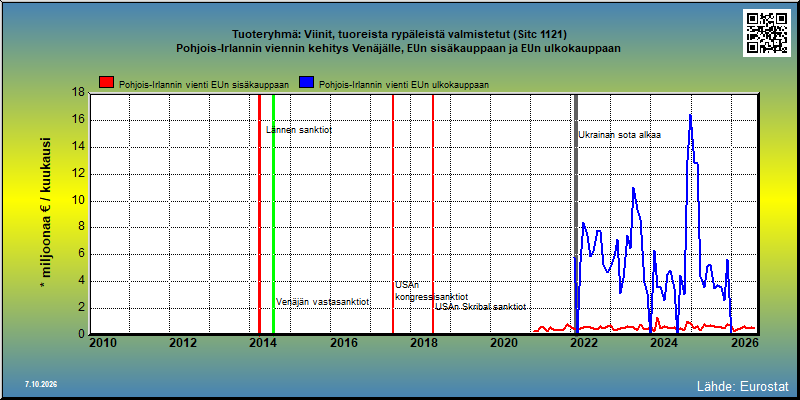
Task: Click the red 'Lännen sanktiot' vertical marker line
Action: pyautogui.click(x=259, y=214)
